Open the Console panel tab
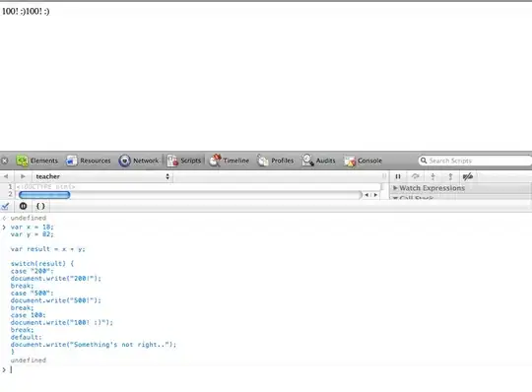 363,161
